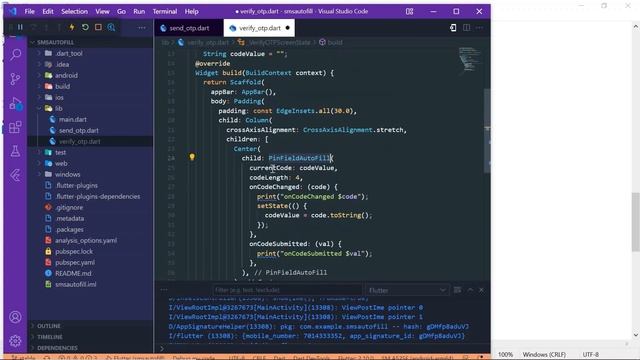This screenshot has width=640, height=360.
Task: Open Extensions view
Action: pyautogui.click(x=16, y=127)
